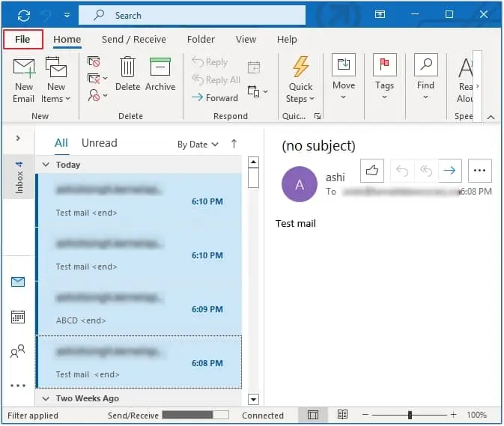Delete the selected messages

(127, 74)
